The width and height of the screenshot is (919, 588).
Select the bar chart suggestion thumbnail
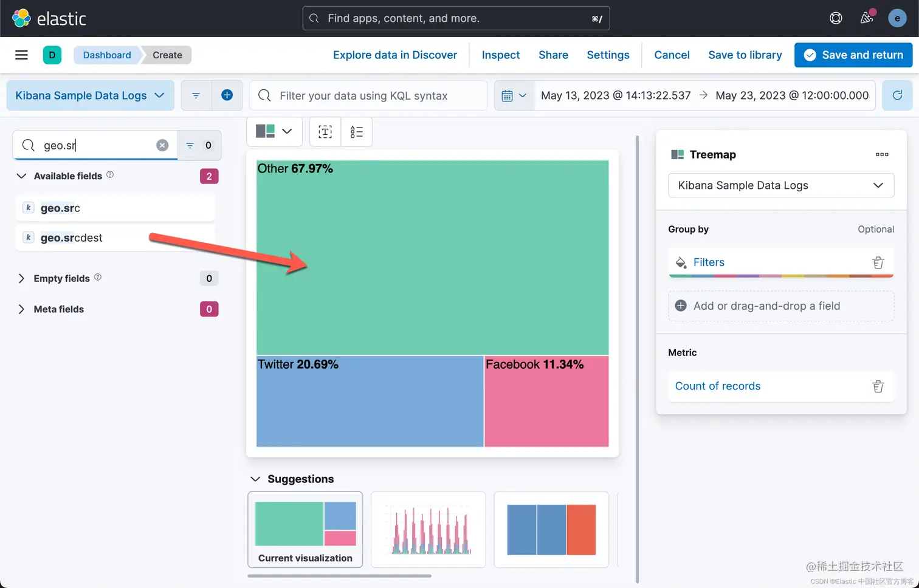[429, 530]
